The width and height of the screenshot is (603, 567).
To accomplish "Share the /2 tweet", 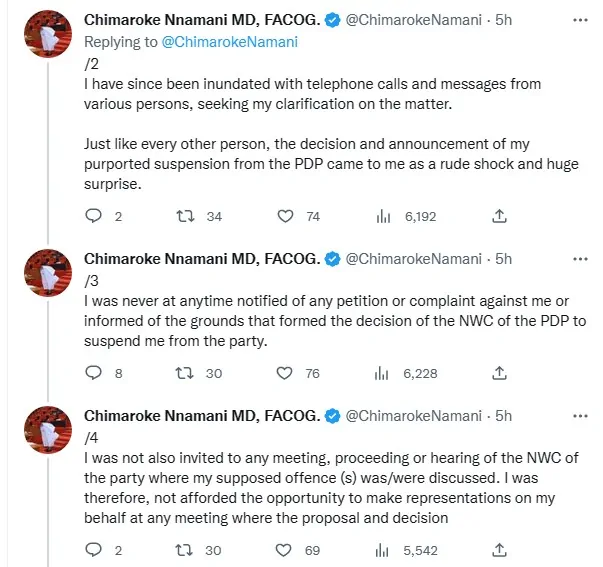I will [500, 216].
